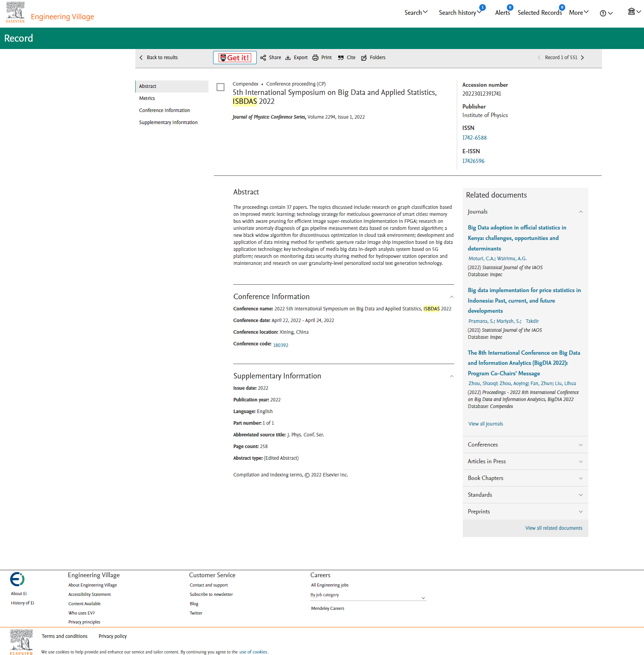Open BigDIA 2022 Program Co-Chairs' Message
This screenshot has width=644, height=655.
pos(524,363)
